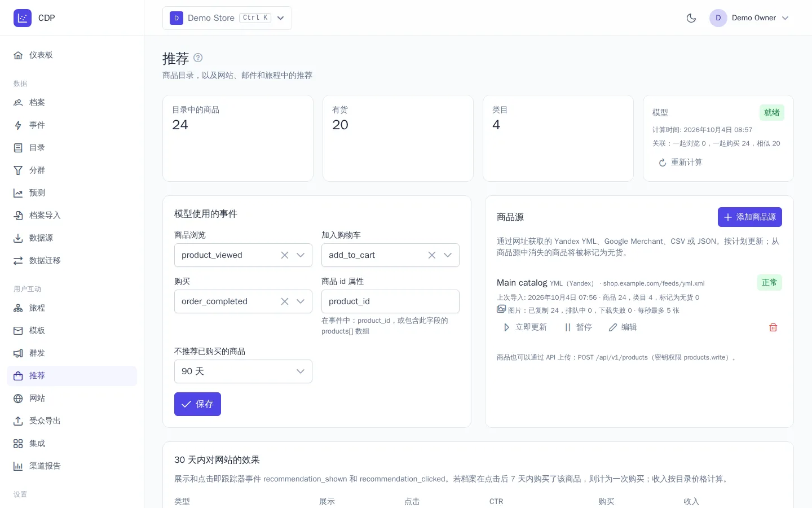
Task: Click the 添加商品源 button
Action: [750, 217]
